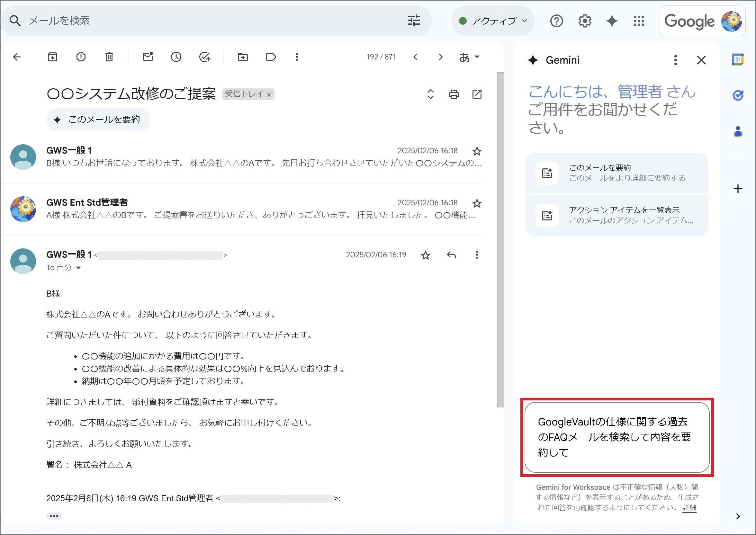756x535 pixels.
Task: Print the whole conversation
Action: point(454,94)
